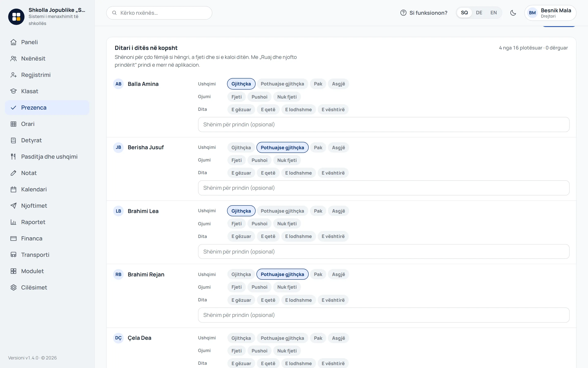This screenshot has width=588, height=368.
Task: Click the Nxënësit people icon
Action: [x=13, y=58]
